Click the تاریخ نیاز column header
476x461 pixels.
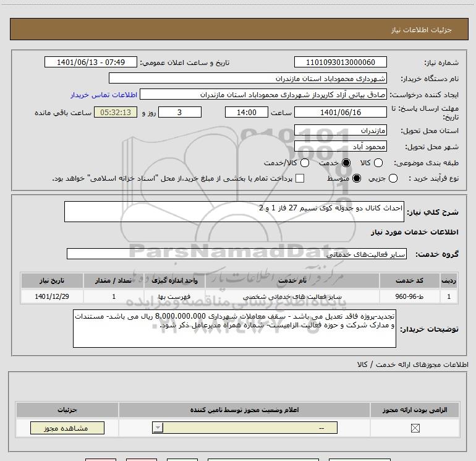52,280
